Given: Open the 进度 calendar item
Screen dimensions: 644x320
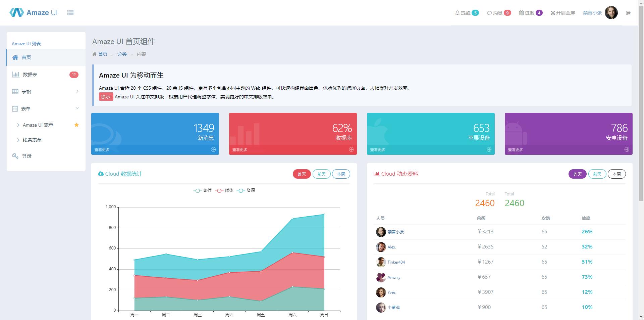Looking at the screenshot, I should point(531,13).
